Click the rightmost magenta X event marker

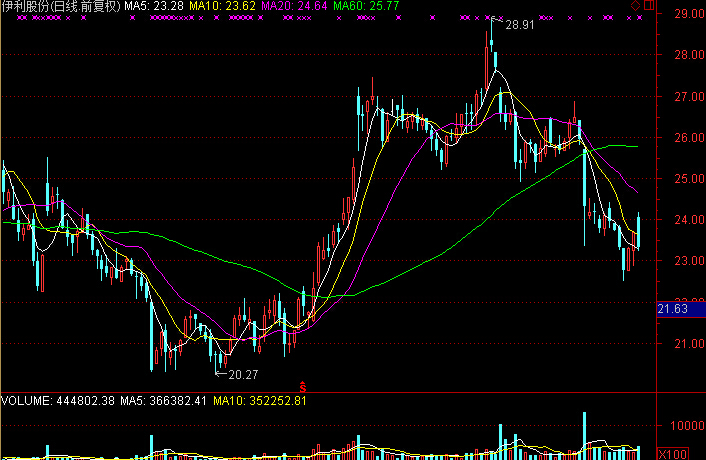(641, 18)
